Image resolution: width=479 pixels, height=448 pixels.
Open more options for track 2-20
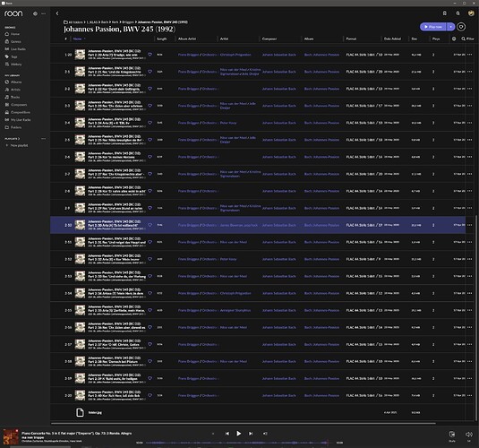[x=469, y=395]
